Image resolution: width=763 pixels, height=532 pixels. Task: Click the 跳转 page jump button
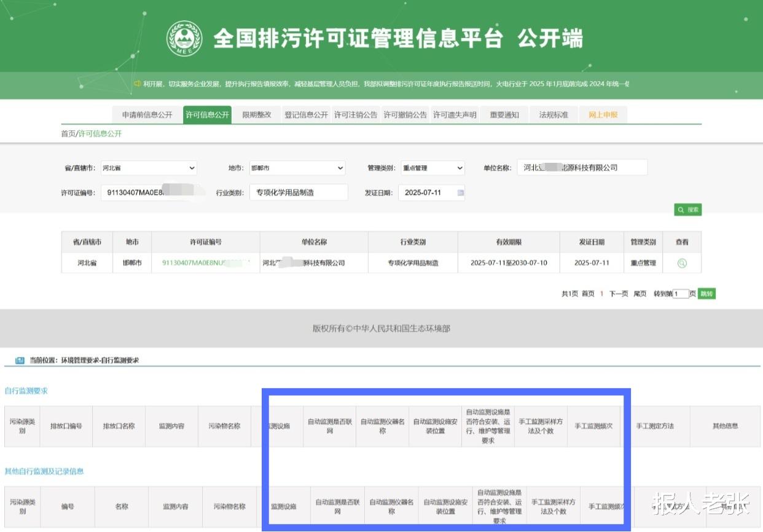706,294
